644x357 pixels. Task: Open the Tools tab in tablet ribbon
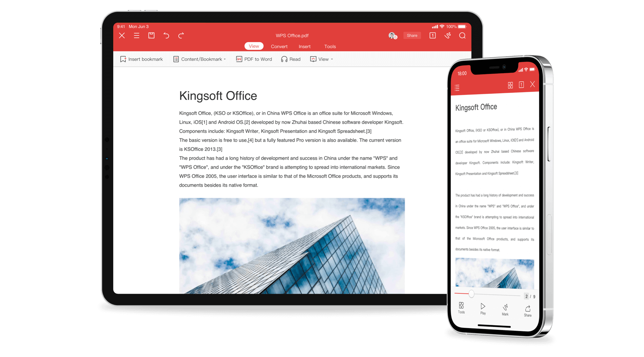click(330, 46)
